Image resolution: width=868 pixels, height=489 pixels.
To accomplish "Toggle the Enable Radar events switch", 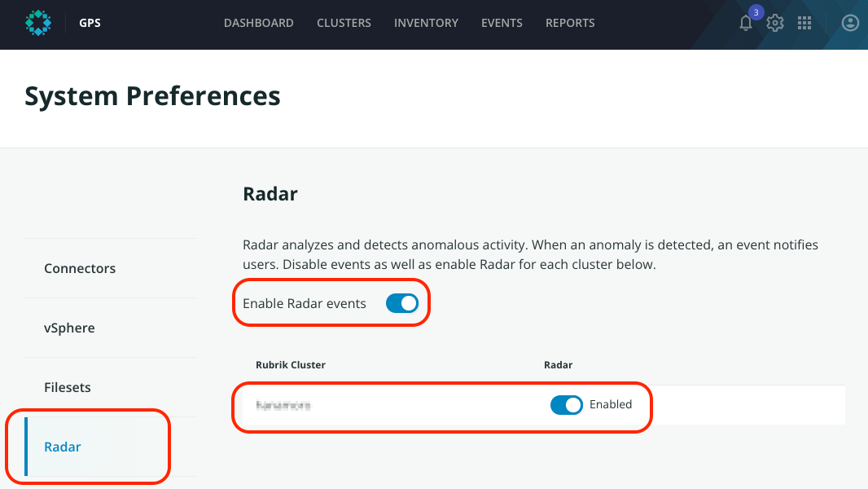I will point(402,303).
